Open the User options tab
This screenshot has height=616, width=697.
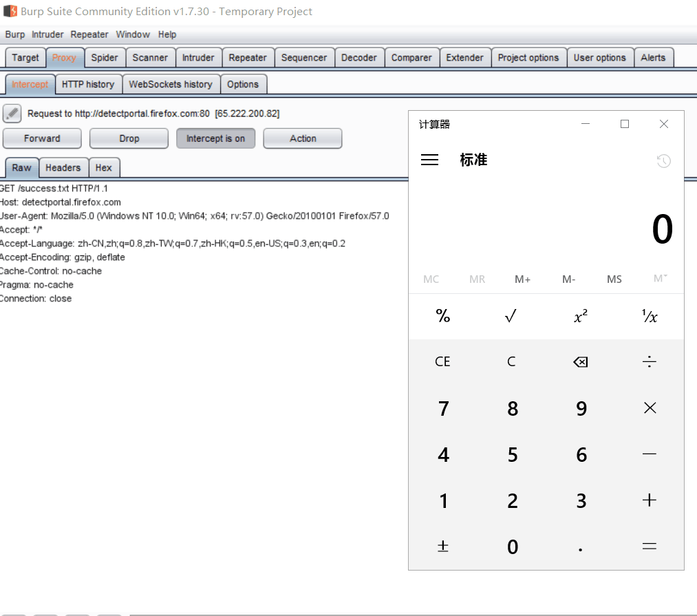(x=600, y=58)
